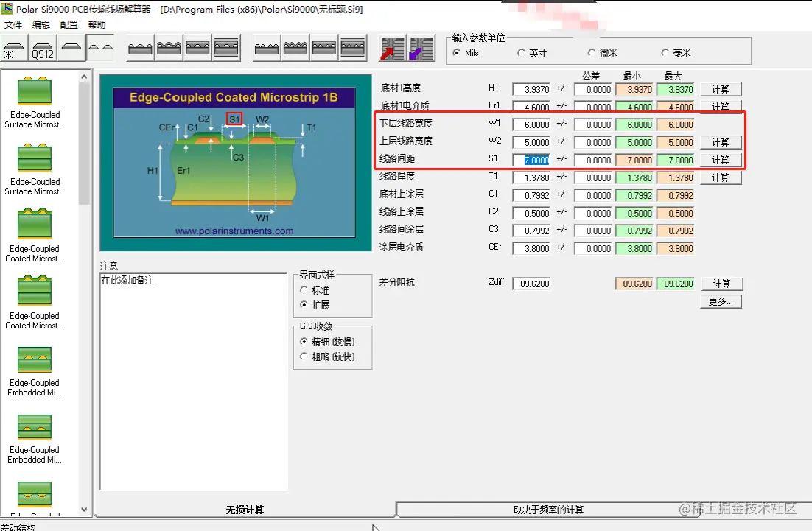Click the Polar Si9000 title bar app icon
The width and height of the screenshot is (812, 531).
click(7, 8)
